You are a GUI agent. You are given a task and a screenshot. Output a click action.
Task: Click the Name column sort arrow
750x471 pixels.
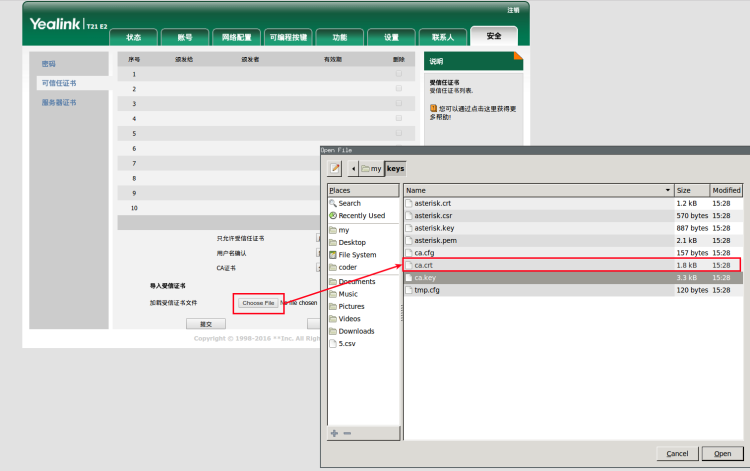tap(667, 190)
